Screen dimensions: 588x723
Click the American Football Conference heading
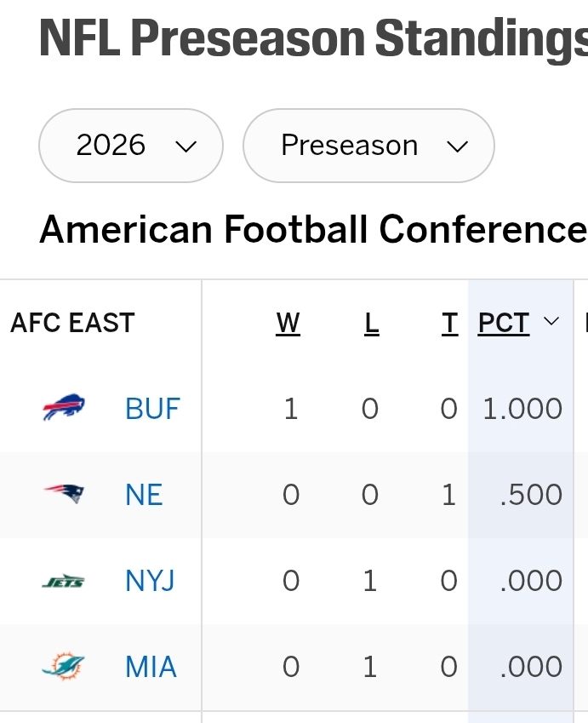point(313,229)
